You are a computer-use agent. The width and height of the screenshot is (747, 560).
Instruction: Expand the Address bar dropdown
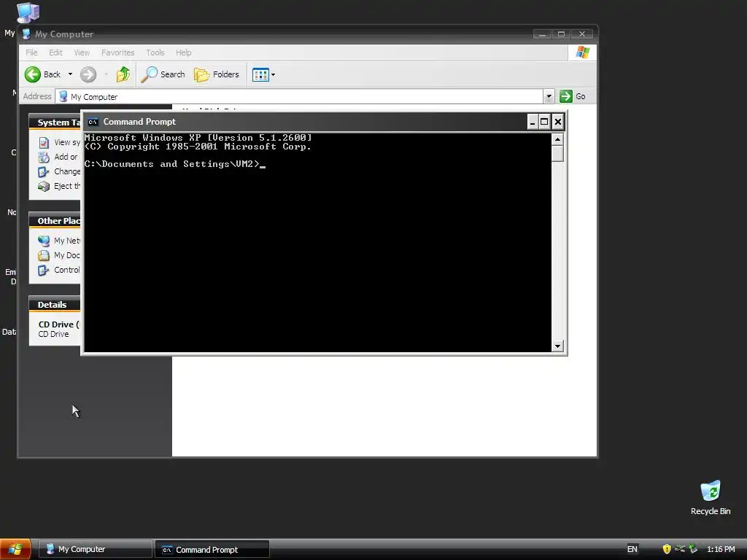549,97
